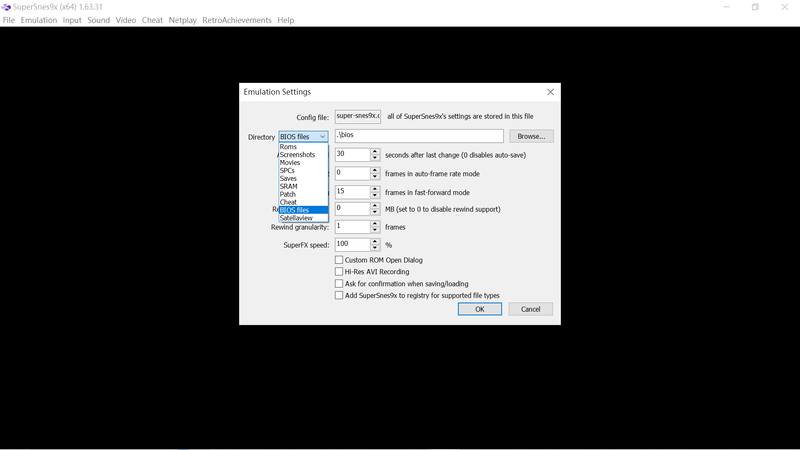This screenshot has height=450, width=800.
Task: Click the SuperFX speed field
Action: coord(352,244)
